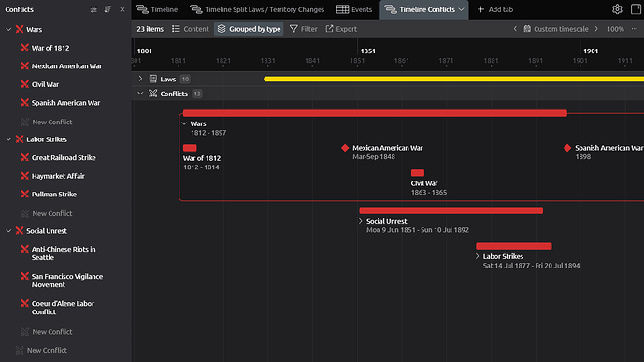Click the Social Unrest group icon in sidebar
This screenshot has height=362, width=644.
pos(20,231)
